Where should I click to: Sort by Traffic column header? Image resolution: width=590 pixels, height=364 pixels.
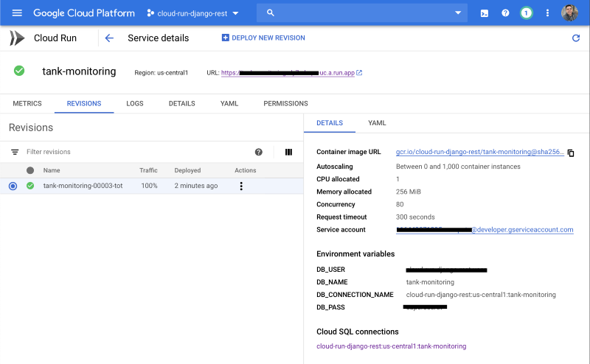pyautogui.click(x=148, y=170)
